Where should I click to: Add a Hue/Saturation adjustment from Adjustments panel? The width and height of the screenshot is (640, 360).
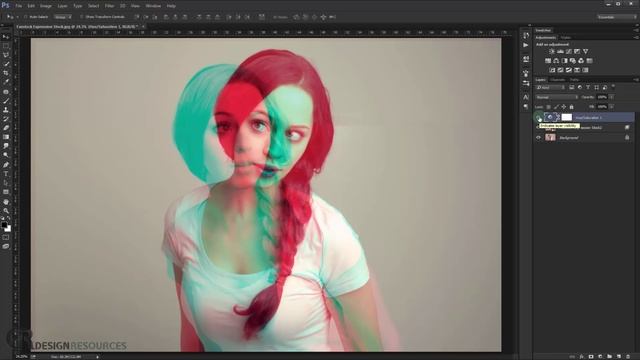point(548,61)
